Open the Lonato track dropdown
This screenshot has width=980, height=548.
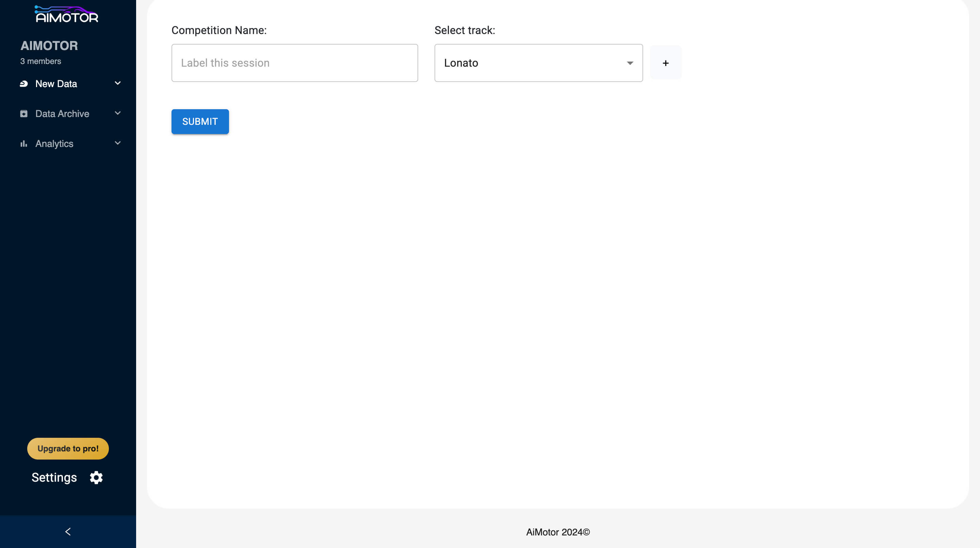click(533, 63)
